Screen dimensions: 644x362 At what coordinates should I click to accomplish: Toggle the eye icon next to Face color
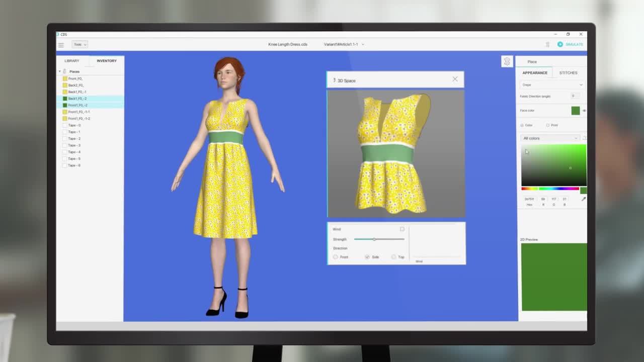(584, 111)
